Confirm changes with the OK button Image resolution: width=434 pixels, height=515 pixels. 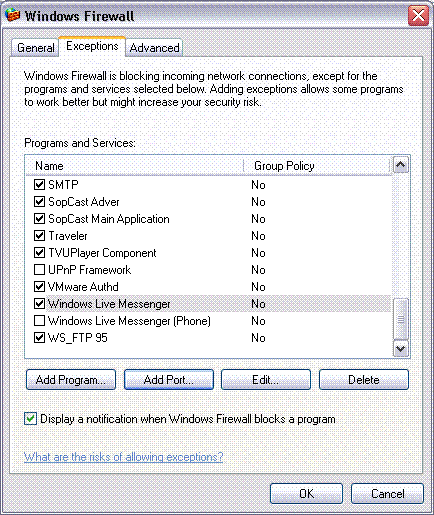(x=306, y=494)
